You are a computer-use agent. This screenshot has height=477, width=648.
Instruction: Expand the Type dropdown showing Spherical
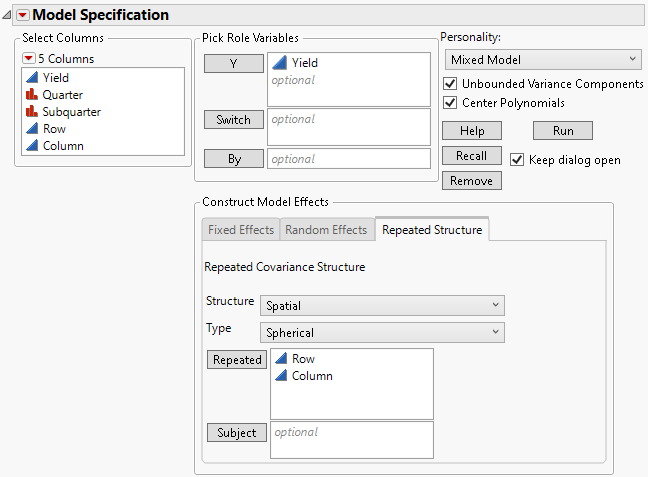[x=382, y=333]
